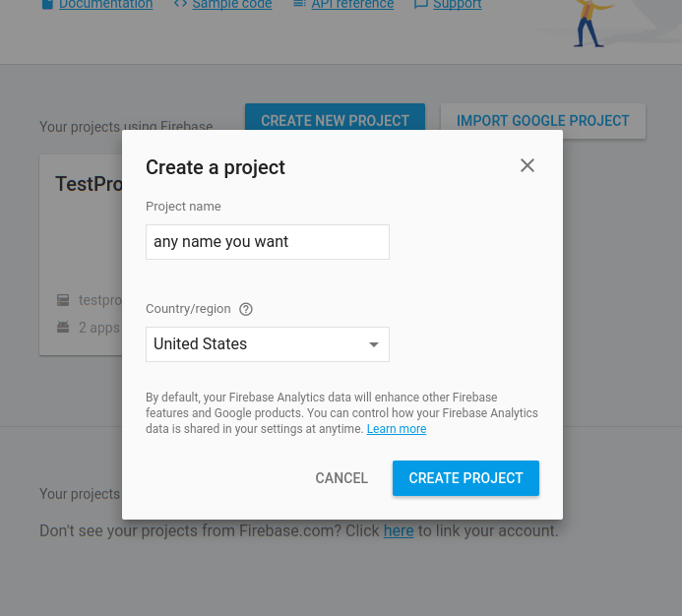Click the API reference list icon
This screenshot has width=682, height=616.
click(300, 4)
